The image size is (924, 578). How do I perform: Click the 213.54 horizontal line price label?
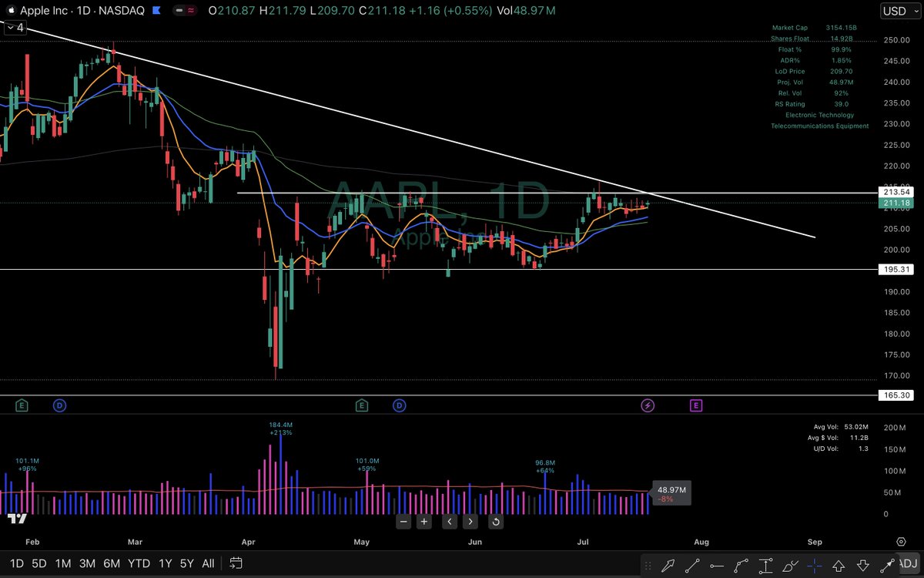click(896, 192)
